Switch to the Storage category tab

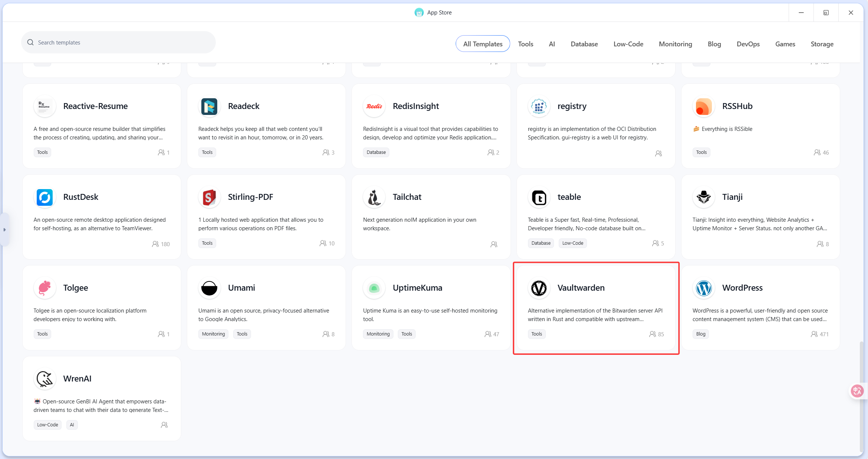(822, 44)
